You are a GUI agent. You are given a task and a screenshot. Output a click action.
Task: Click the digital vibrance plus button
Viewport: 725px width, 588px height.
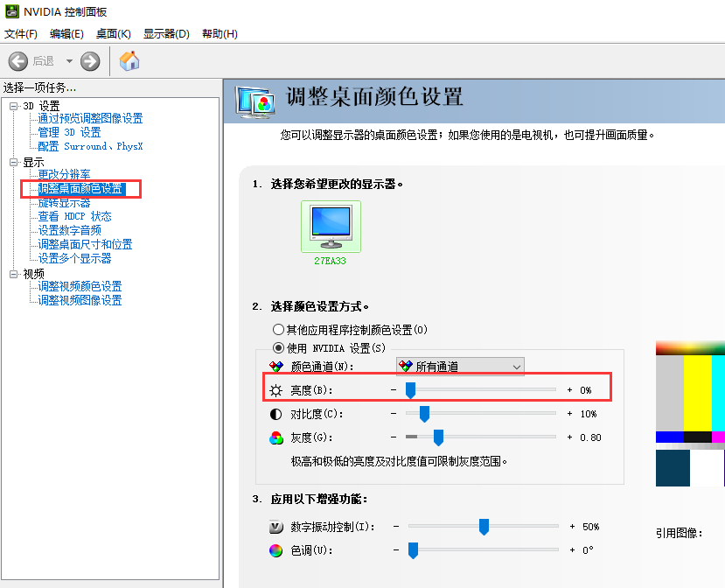[x=573, y=527]
